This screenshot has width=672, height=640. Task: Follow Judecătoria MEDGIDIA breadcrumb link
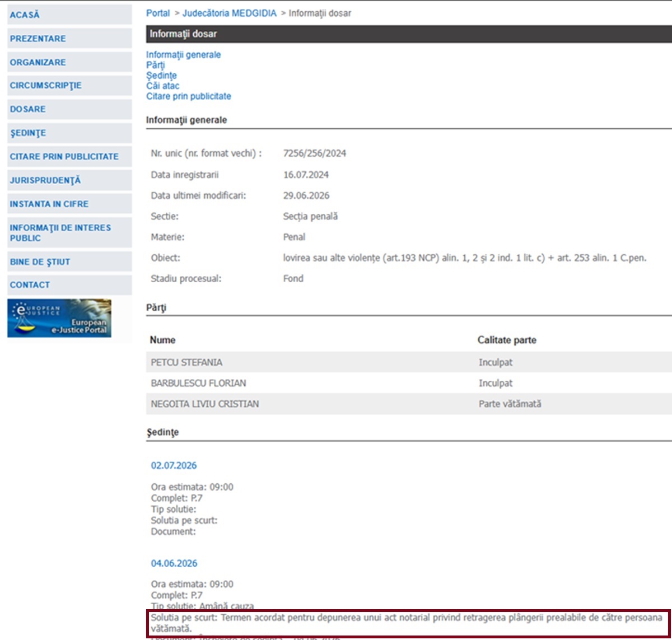point(230,13)
